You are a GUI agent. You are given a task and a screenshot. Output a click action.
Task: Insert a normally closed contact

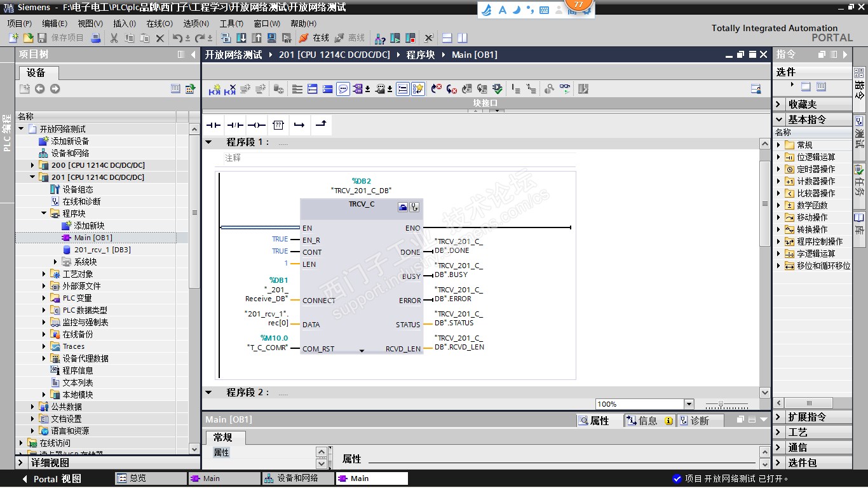[235, 125]
